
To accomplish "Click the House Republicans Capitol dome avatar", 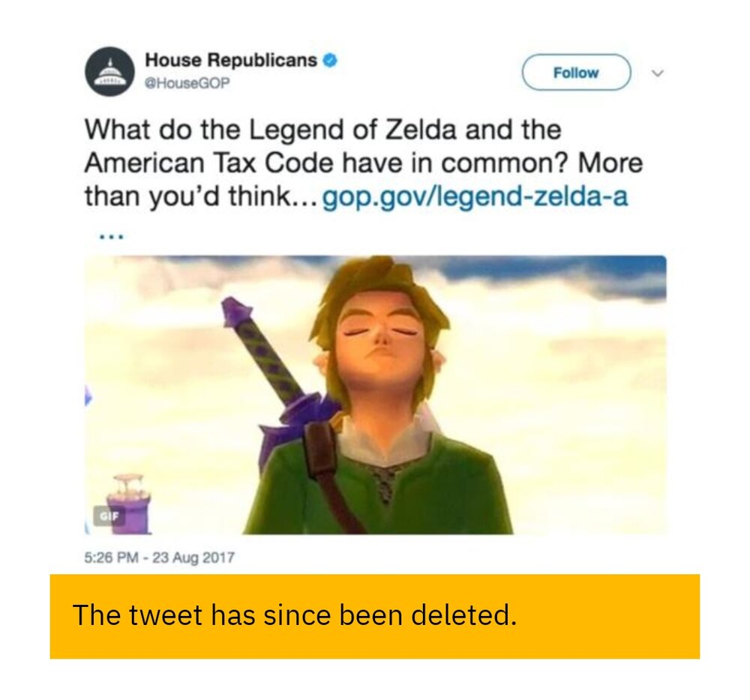I will pyautogui.click(x=110, y=71).
